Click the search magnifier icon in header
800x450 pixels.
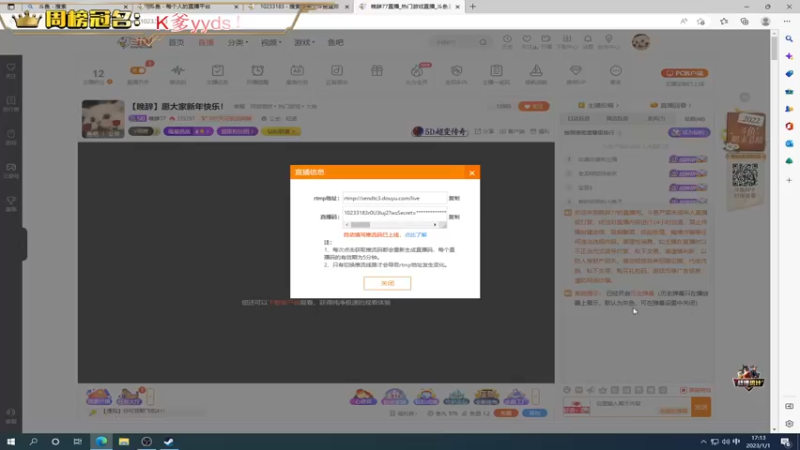[483, 42]
